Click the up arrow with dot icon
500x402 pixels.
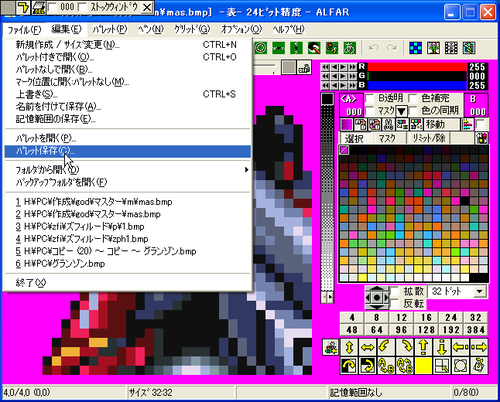[x=423, y=347]
